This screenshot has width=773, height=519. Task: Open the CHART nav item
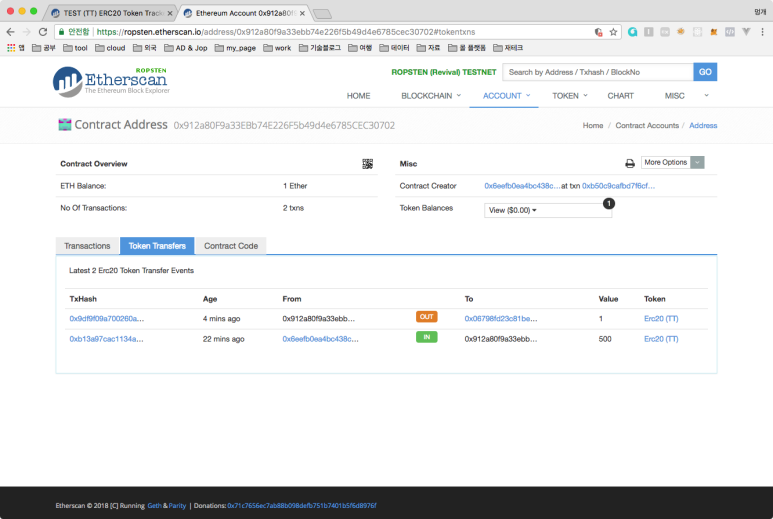click(620, 96)
